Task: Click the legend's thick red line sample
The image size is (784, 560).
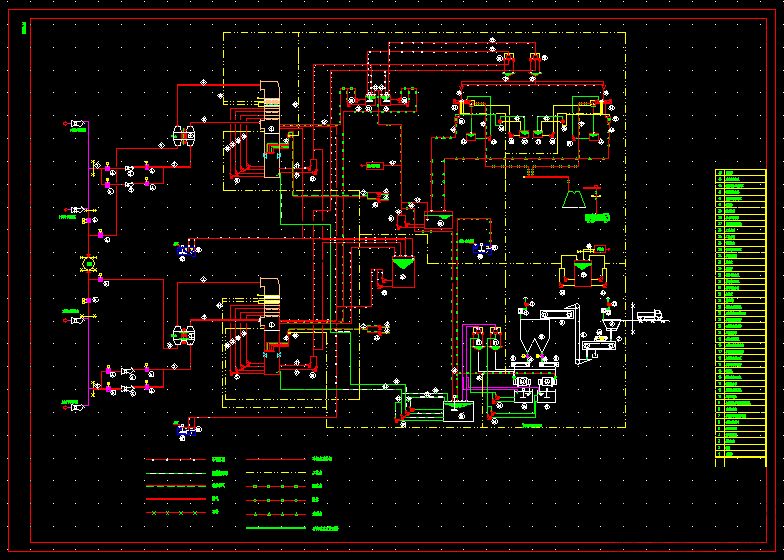Action: coord(176,499)
